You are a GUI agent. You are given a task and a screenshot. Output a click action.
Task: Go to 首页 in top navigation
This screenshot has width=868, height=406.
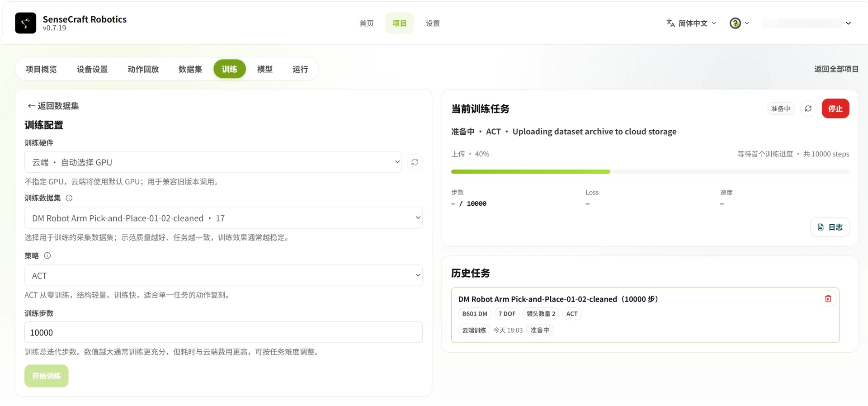(366, 23)
